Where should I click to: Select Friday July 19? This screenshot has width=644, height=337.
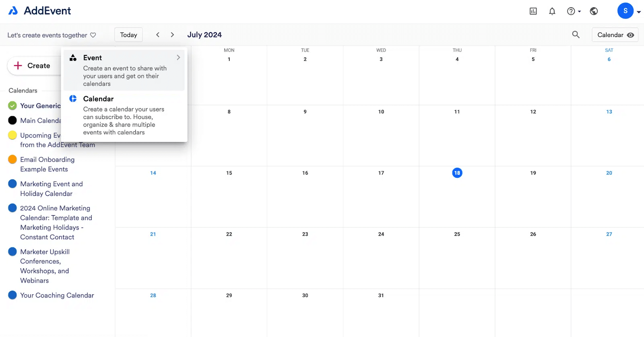tap(533, 173)
